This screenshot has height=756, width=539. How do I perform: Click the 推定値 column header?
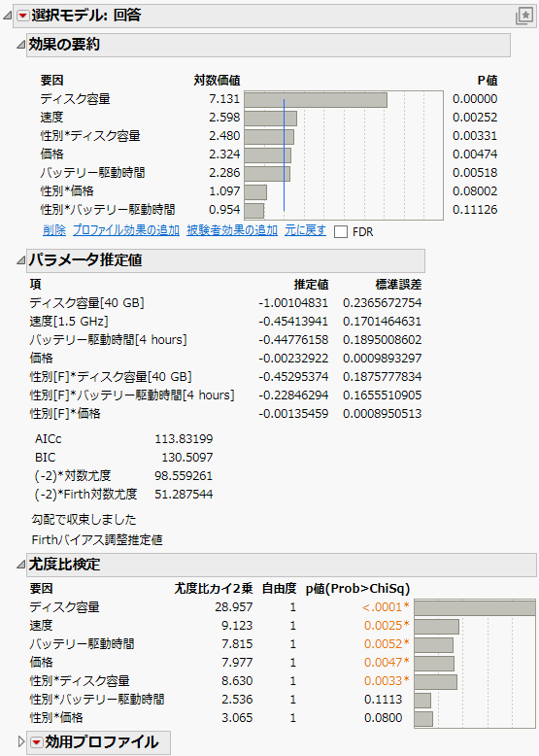(311, 285)
